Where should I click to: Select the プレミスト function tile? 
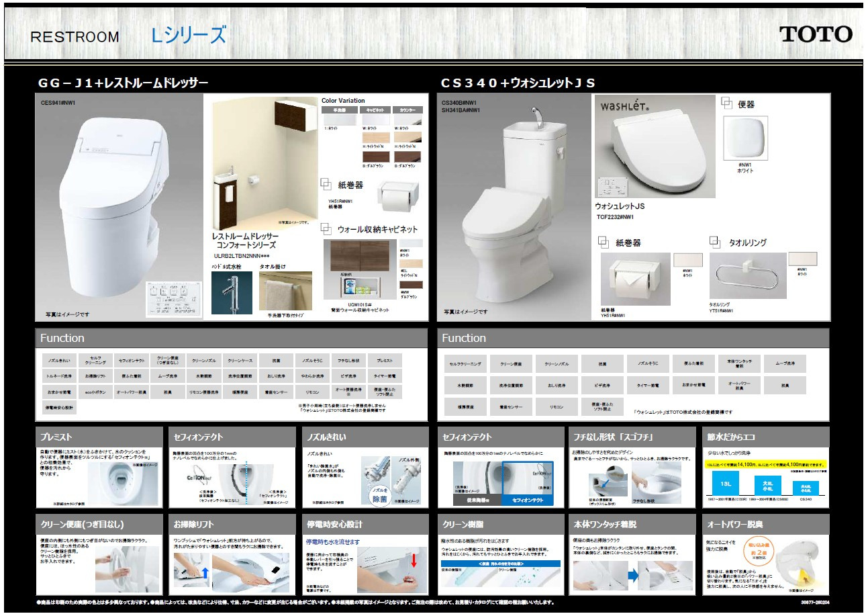click(385, 361)
